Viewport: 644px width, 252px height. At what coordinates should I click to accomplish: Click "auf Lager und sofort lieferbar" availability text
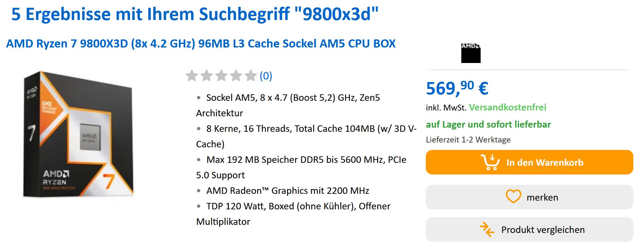(488, 124)
